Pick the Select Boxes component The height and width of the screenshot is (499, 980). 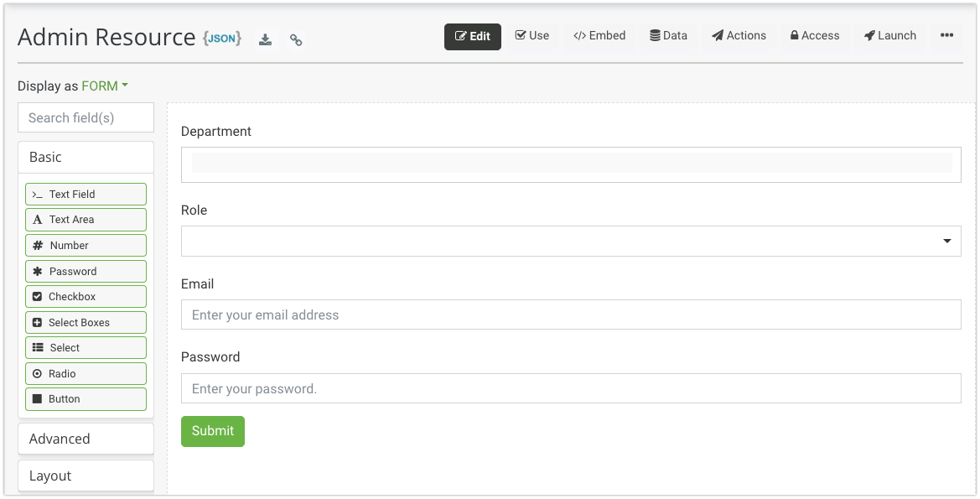[x=86, y=323]
